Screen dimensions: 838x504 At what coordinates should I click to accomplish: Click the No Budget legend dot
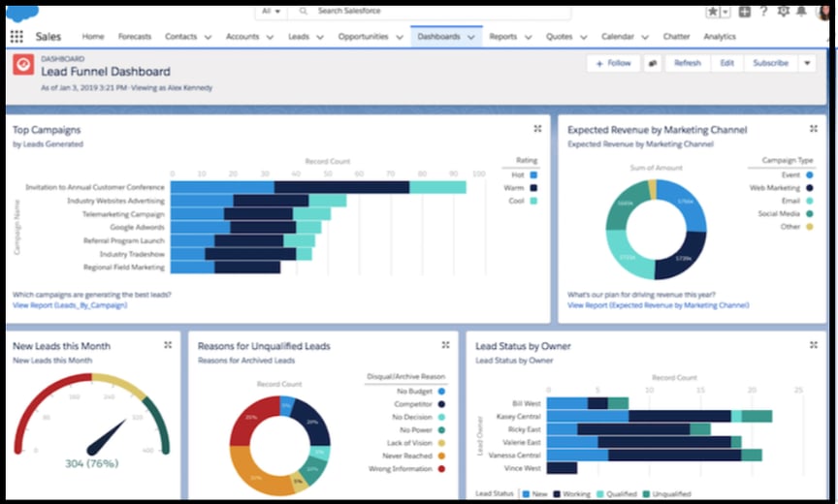click(x=441, y=392)
